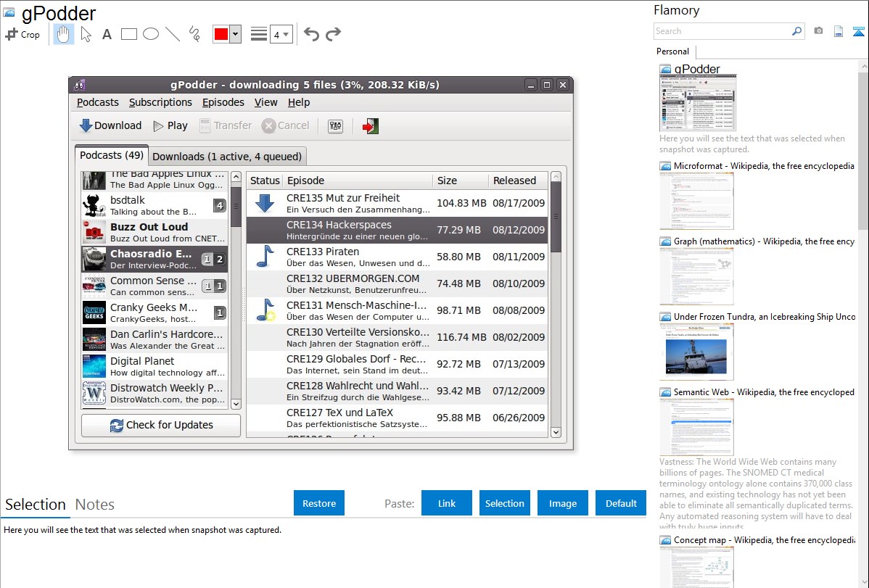Screen dimensions: 869x588
Task: Select the Buzz Out Loud podcast
Action: [155, 232]
